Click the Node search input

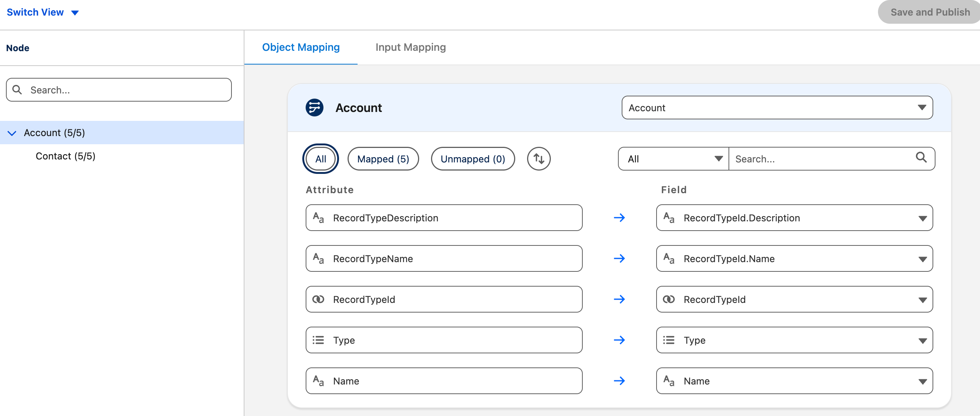(119, 90)
